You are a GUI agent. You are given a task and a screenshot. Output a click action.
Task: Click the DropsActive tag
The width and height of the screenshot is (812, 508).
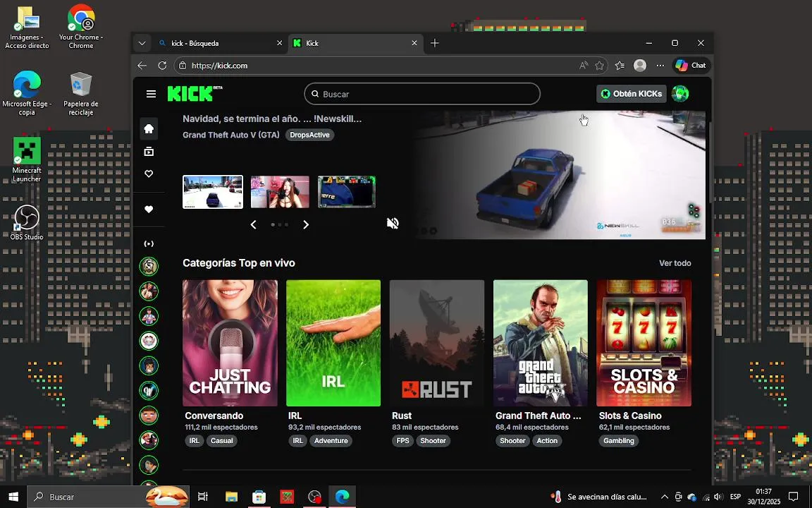point(309,135)
